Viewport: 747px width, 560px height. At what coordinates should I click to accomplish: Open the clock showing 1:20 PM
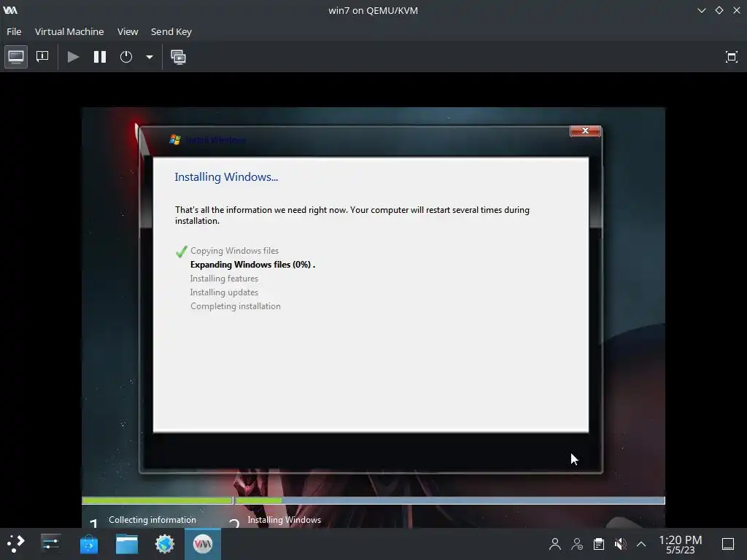click(x=680, y=544)
